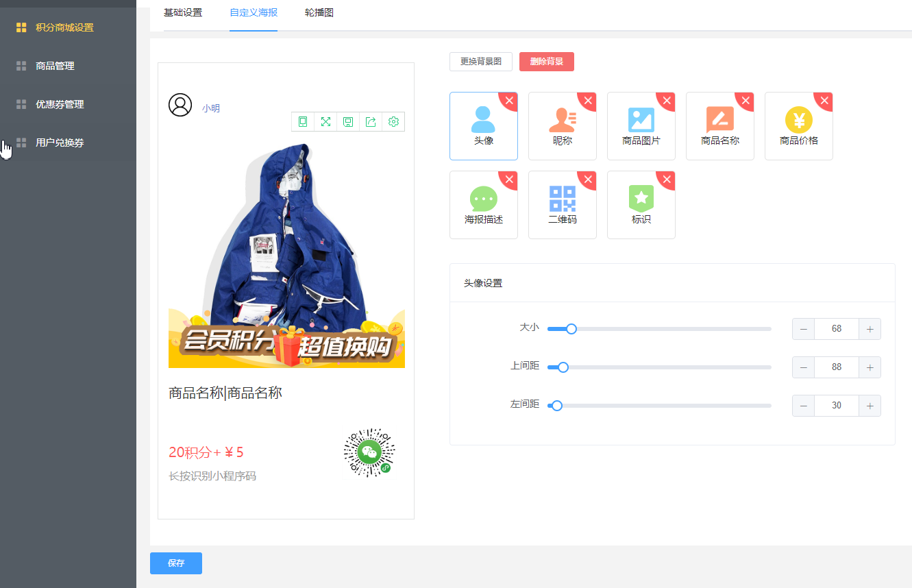Increase 大小 value with plus button
The width and height of the screenshot is (912, 588).
[870, 329]
